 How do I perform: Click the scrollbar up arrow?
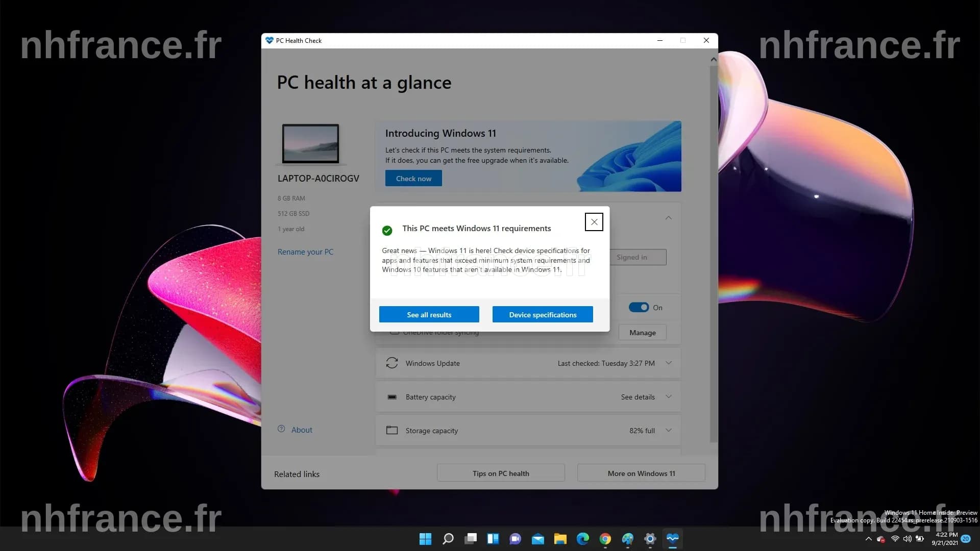tap(714, 60)
